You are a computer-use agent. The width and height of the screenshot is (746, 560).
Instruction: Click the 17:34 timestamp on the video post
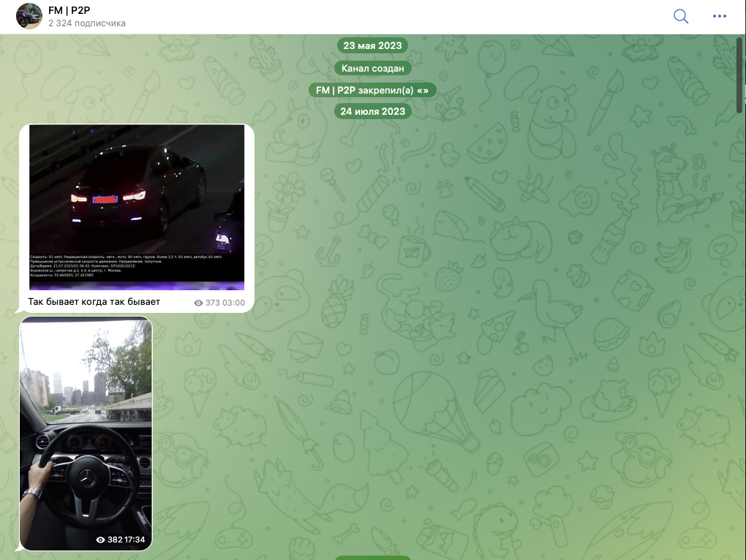tap(135, 540)
